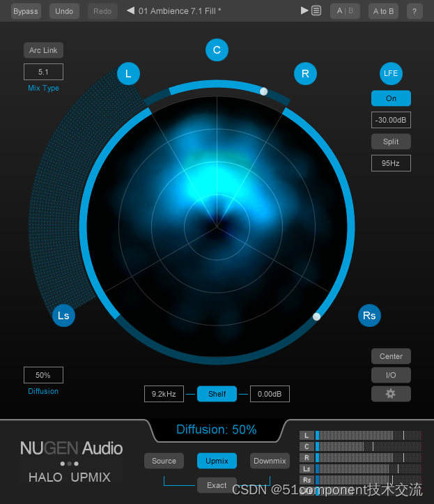Toggle the LFE Split button
Screen dimensions: 434x504
pos(391,142)
